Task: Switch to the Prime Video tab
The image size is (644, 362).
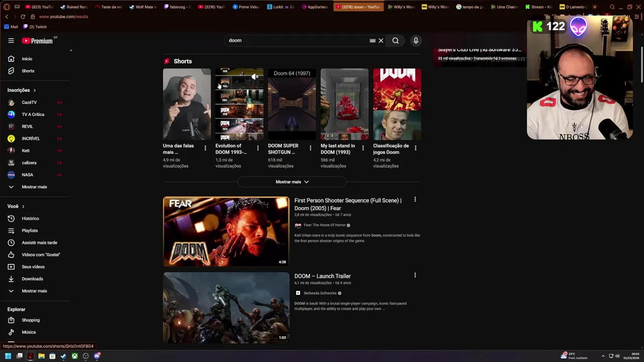Action: click(x=246, y=7)
